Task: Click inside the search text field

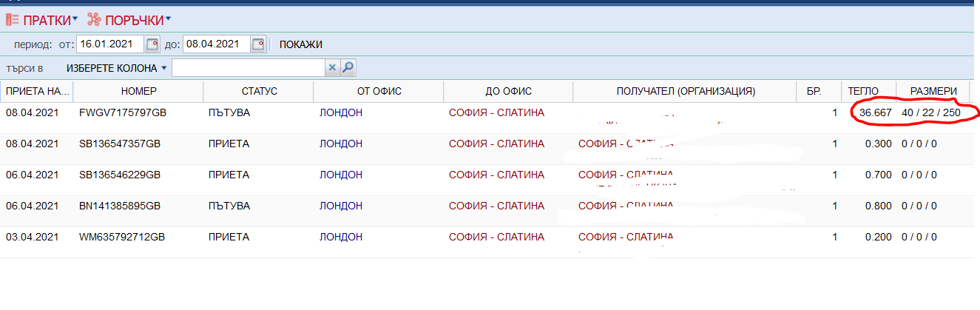Action: [249, 68]
